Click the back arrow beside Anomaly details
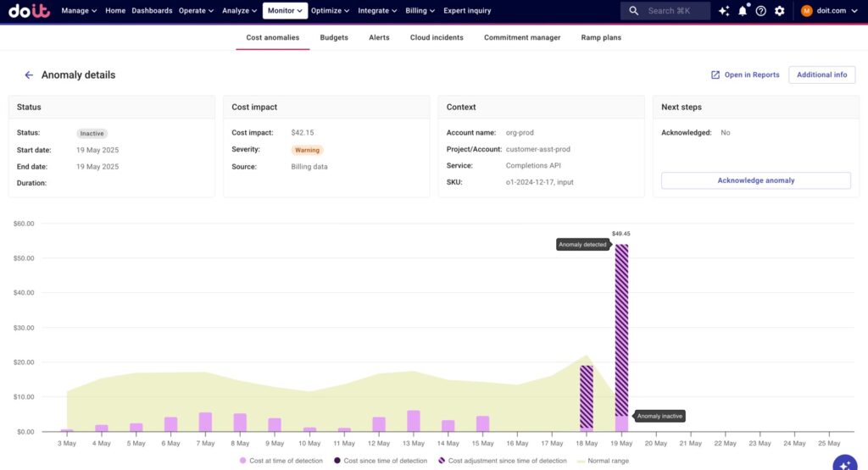 29,75
